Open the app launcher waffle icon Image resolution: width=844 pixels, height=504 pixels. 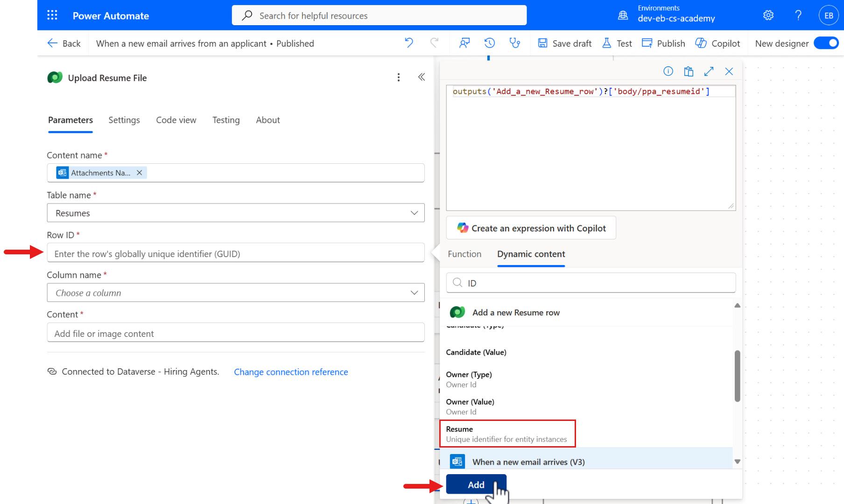coord(52,15)
